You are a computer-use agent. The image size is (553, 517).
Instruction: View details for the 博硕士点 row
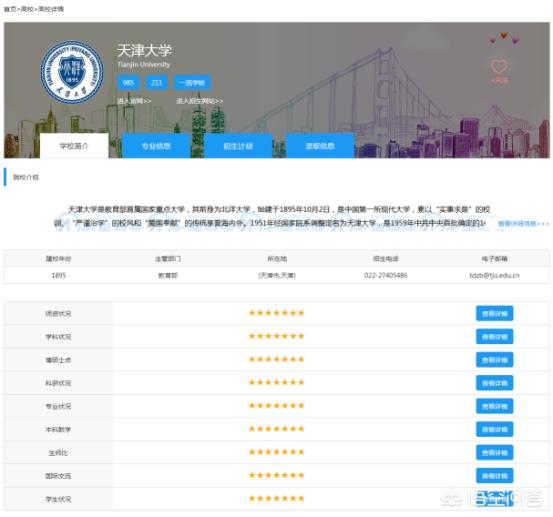(x=494, y=360)
